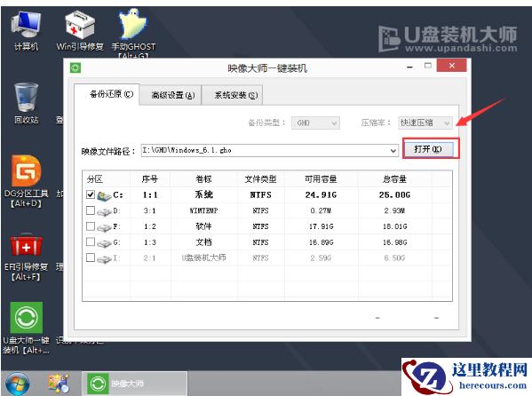Minimize the 映像大师一键装机 window

409,67
